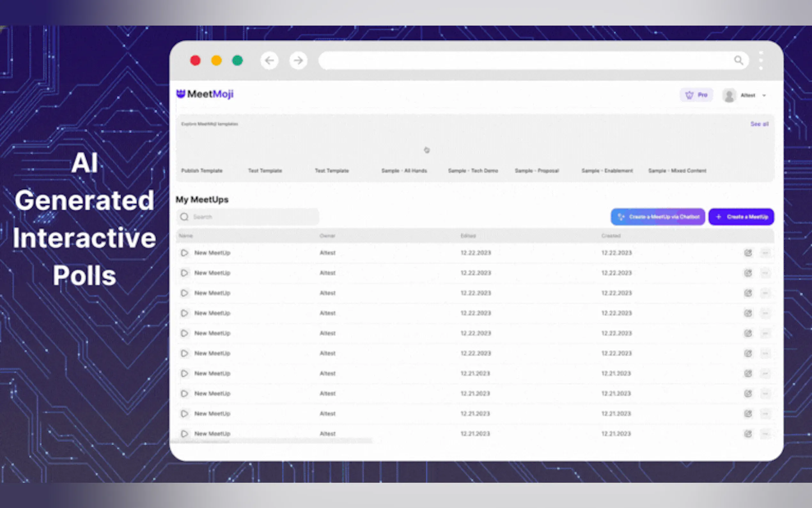The width and height of the screenshot is (812, 508).
Task: Open more options for first MeetUp row
Action: (x=765, y=253)
